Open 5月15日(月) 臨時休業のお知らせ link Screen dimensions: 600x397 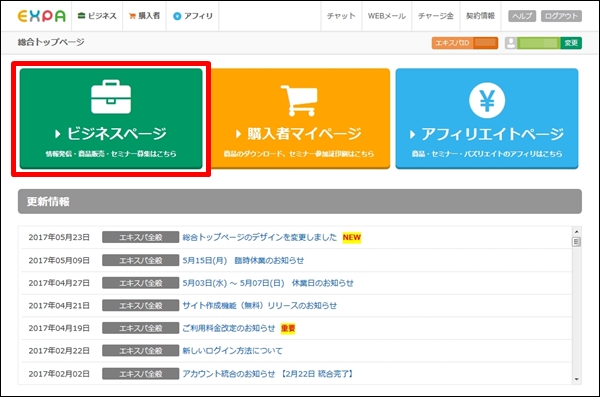point(243,260)
